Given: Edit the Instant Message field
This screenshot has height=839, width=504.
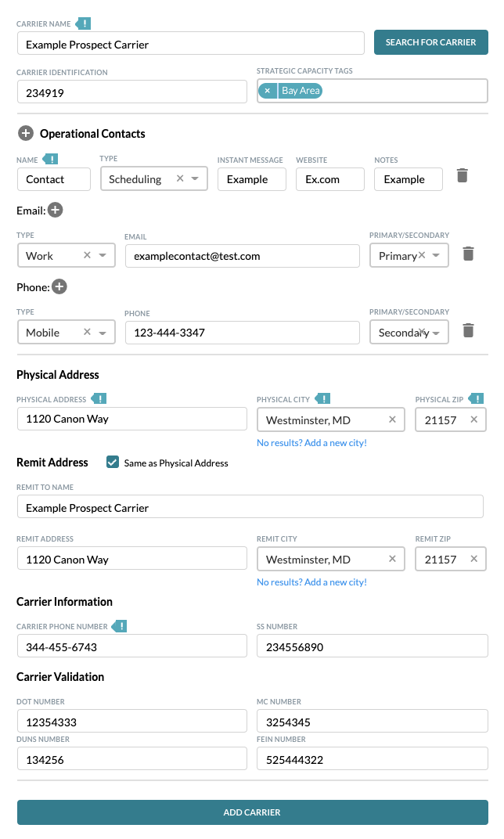Looking at the screenshot, I should (x=252, y=179).
